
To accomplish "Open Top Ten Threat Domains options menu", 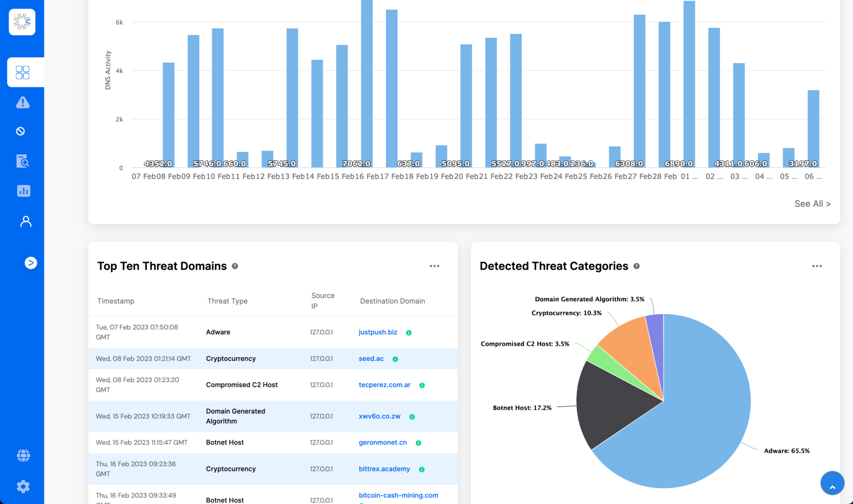I will click(x=435, y=266).
